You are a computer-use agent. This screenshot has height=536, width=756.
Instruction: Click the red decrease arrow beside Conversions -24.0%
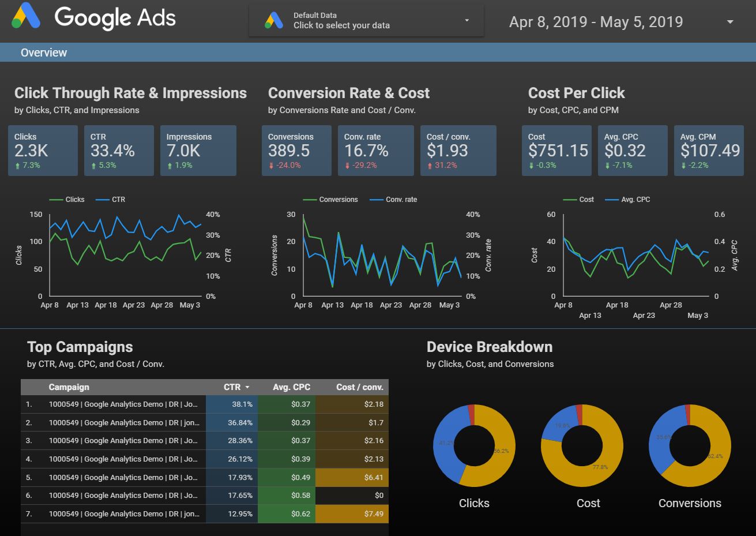(270, 167)
